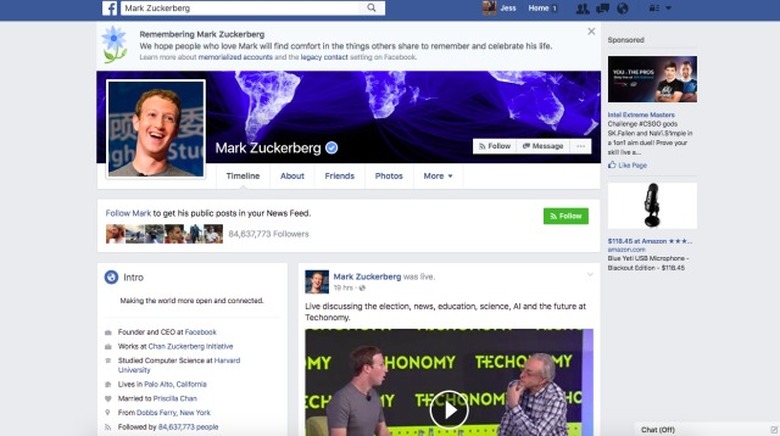Expand the More tab dropdown
Screen dimensions: 780x436
point(438,176)
